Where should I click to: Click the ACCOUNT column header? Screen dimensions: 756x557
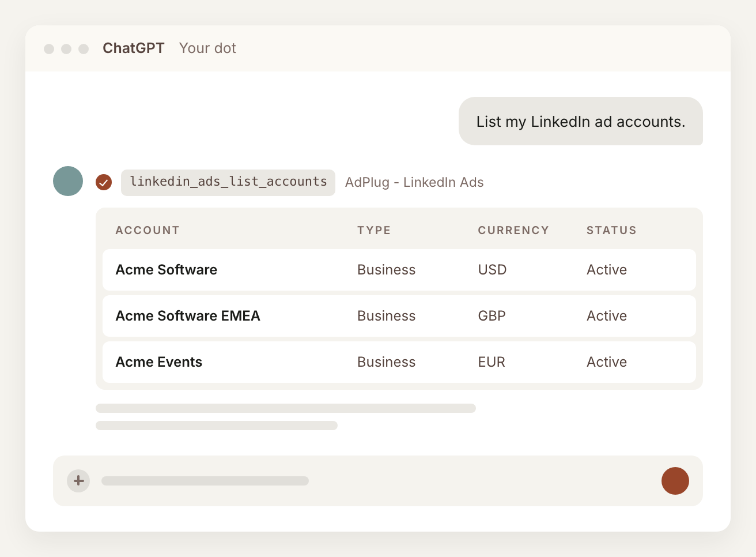pyautogui.click(x=148, y=230)
